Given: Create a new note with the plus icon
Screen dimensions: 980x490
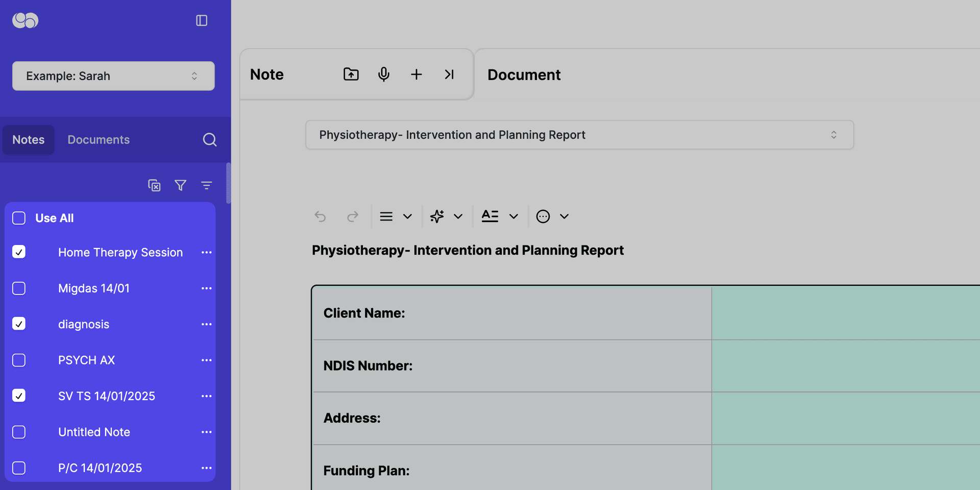Looking at the screenshot, I should click(x=416, y=74).
